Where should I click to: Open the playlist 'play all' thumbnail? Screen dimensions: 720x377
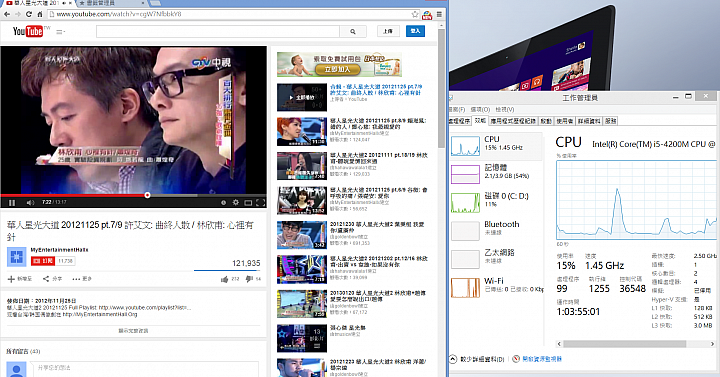coord(302,97)
